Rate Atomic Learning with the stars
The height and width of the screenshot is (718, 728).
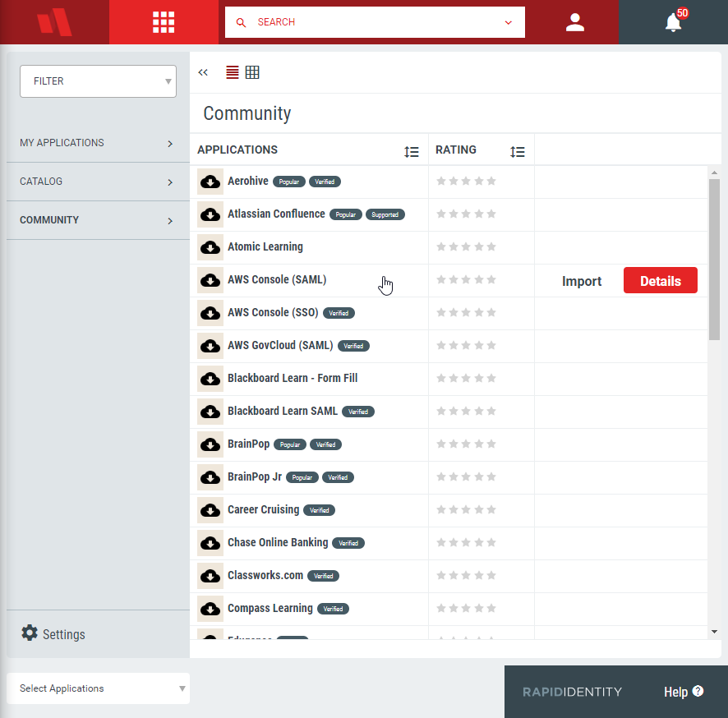coord(466,247)
